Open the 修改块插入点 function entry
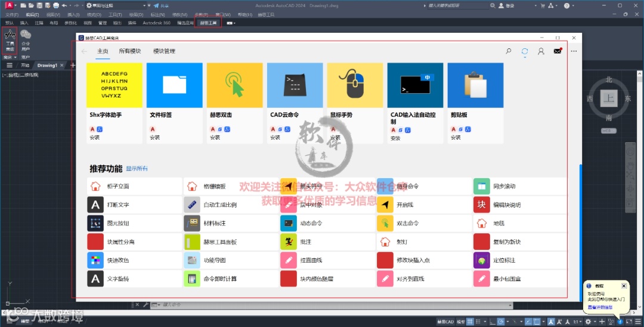Screen dimensions: 644x327 (x=425, y=260)
